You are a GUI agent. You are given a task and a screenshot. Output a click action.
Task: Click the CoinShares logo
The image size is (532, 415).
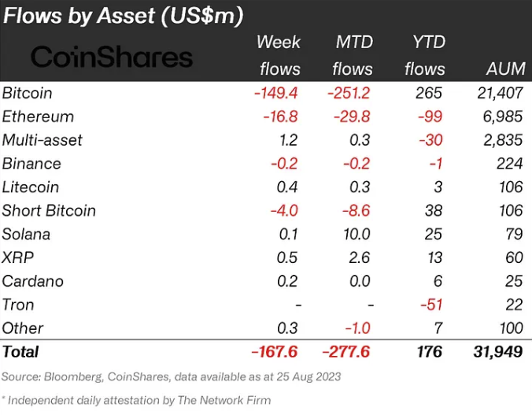pos(111,56)
